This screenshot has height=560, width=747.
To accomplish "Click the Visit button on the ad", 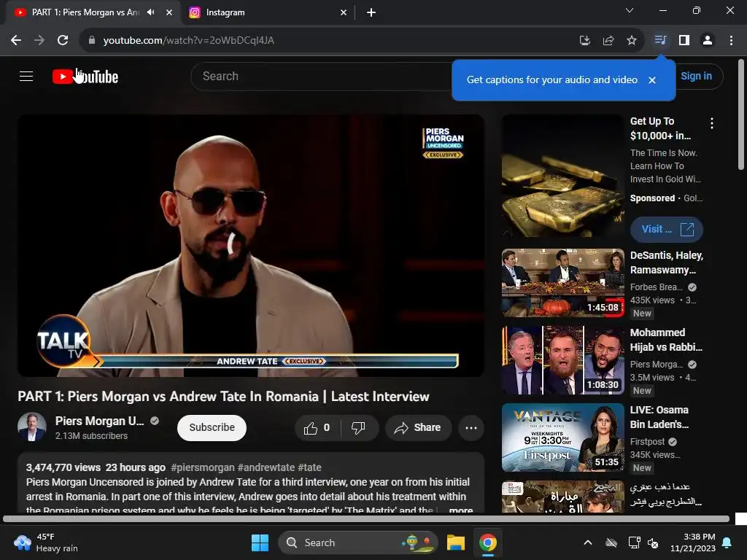I will (667, 230).
